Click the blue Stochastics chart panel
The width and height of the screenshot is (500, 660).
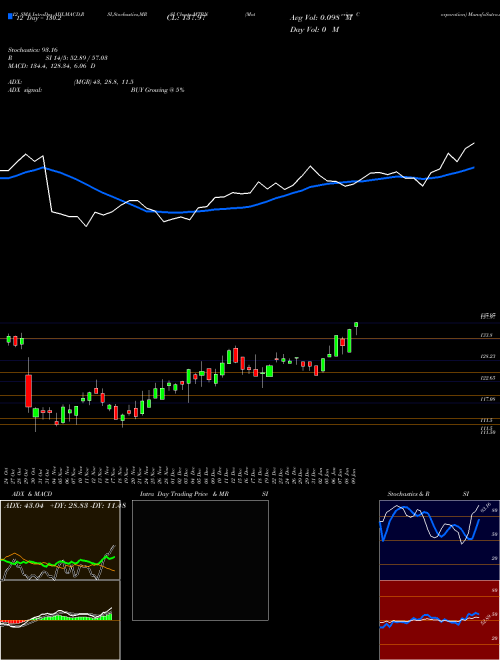[x=439, y=540]
